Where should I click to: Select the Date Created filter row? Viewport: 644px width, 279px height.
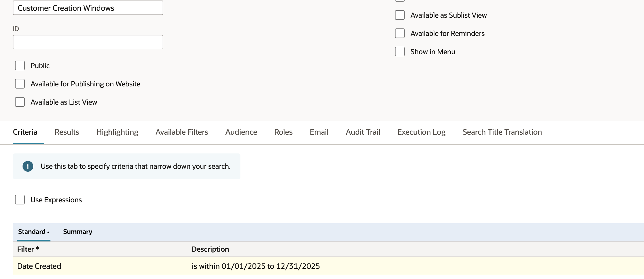click(328, 266)
